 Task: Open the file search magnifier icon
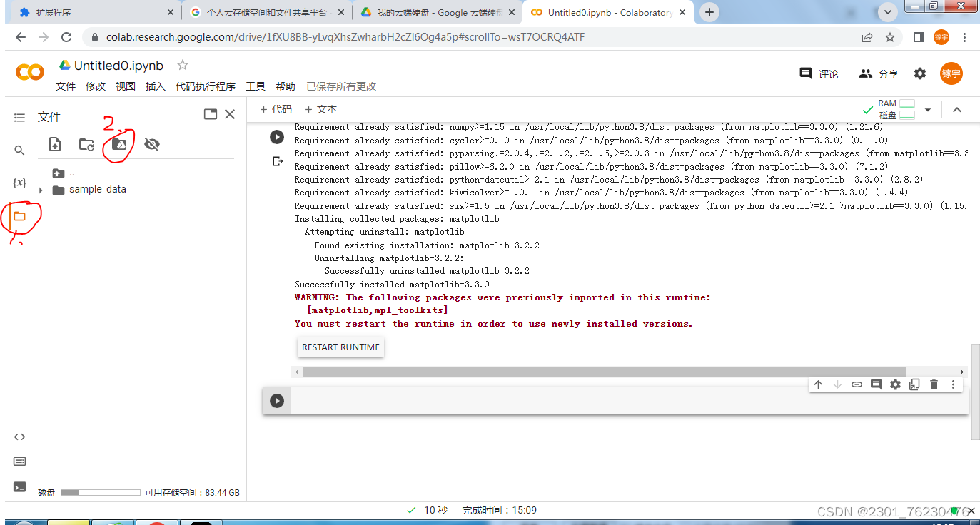click(x=19, y=150)
